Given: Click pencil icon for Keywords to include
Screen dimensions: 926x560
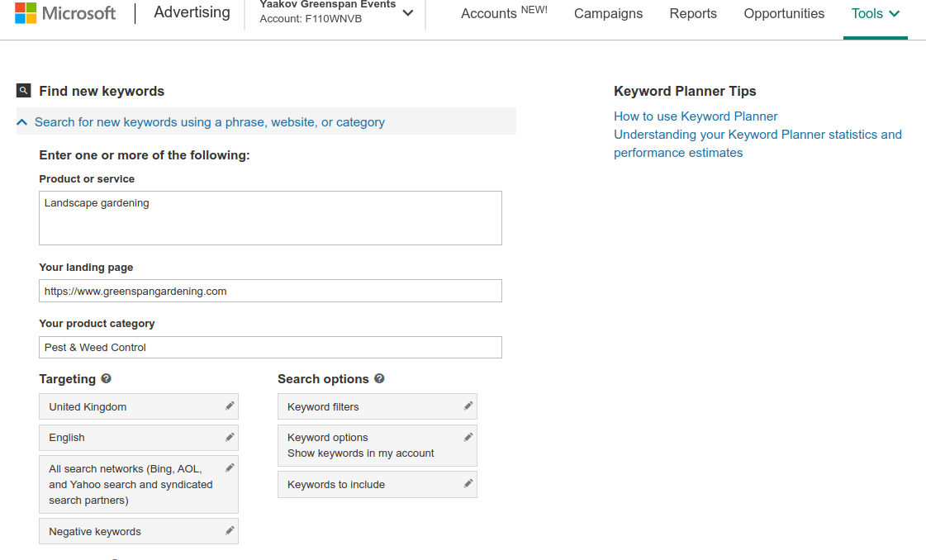Looking at the screenshot, I should point(468,483).
